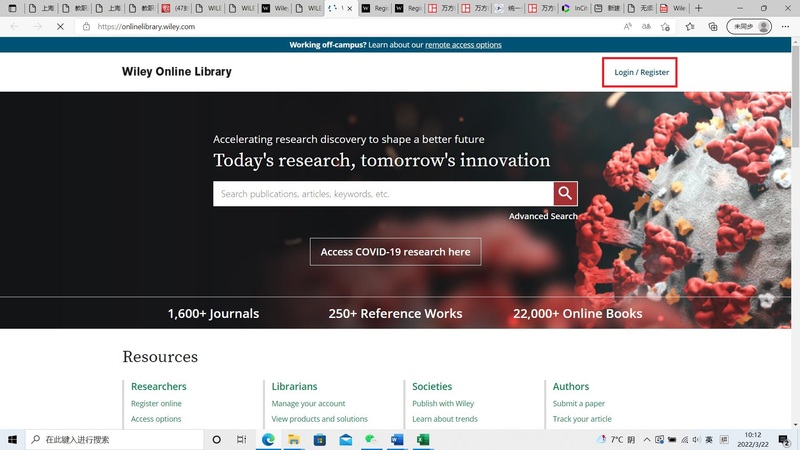This screenshot has height=450, width=800.
Task: Open the Authors heading link
Action: pyautogui.click(x=571, y=386)
